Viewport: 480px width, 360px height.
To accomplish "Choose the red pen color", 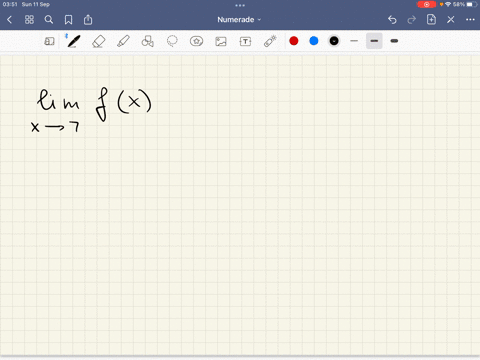I will tap(294, 41).
